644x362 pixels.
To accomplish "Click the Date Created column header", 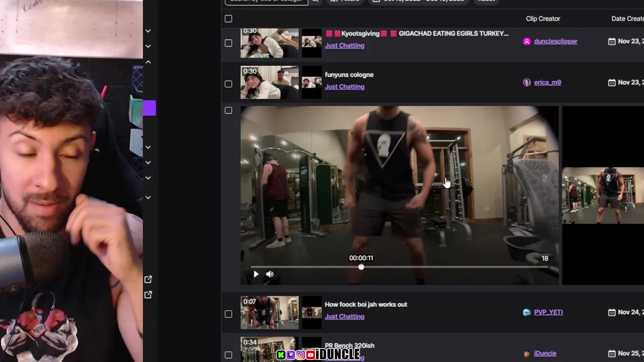I will coord(627,19).
